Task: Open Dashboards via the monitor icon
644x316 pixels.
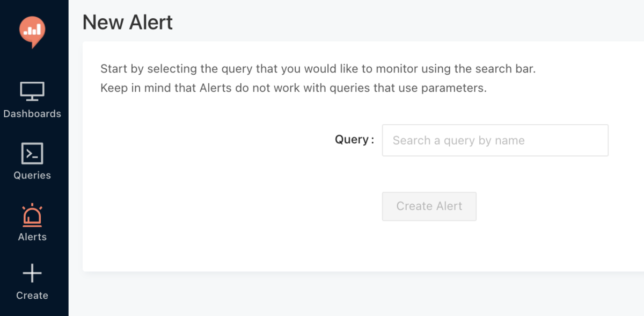Action: [x=32, y=91]
